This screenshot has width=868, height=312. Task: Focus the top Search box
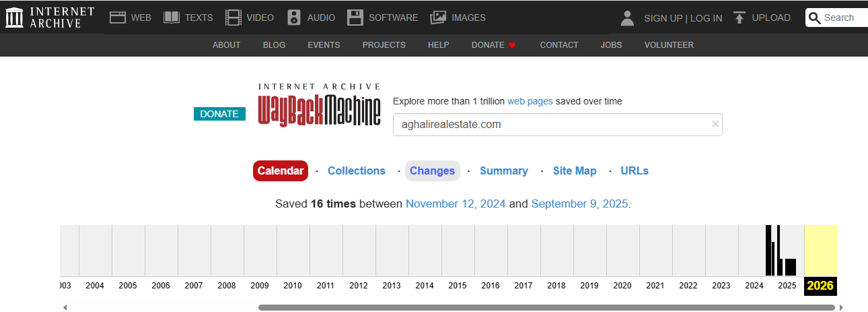(838, 18)
